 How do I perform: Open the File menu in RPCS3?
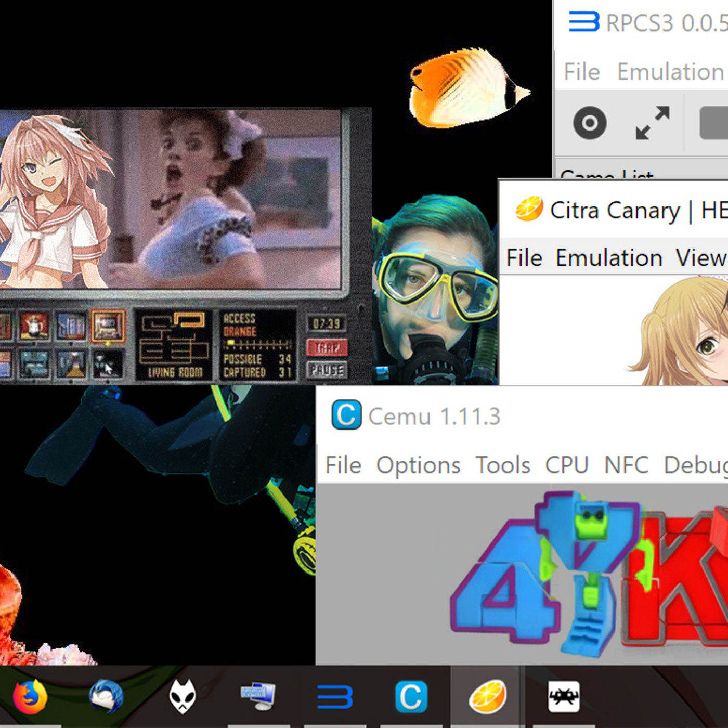[582, 72]
